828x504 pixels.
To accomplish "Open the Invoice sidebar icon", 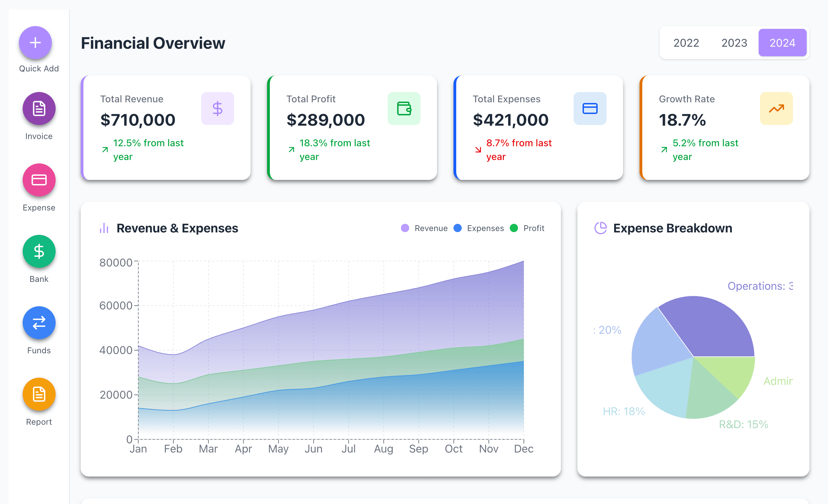I will pos(39,108).
